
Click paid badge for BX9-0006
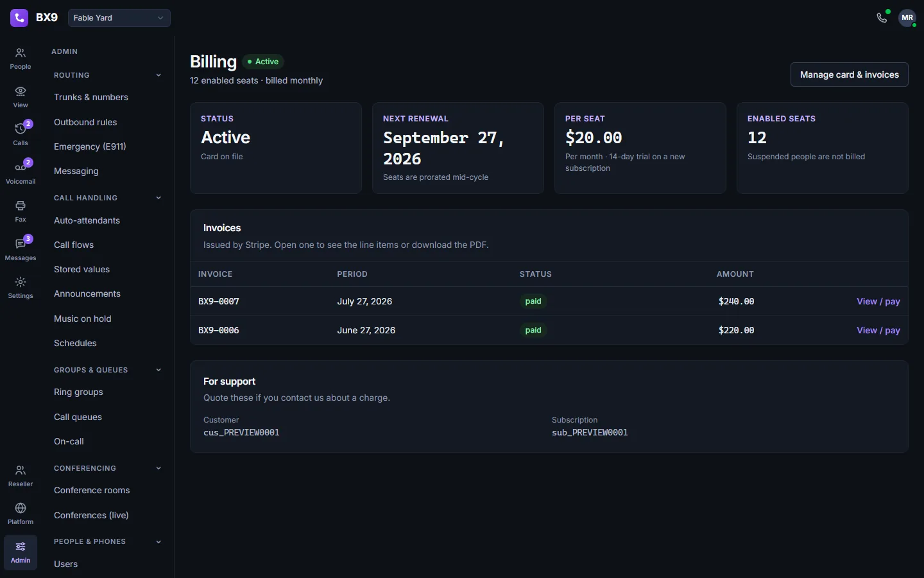533,330
